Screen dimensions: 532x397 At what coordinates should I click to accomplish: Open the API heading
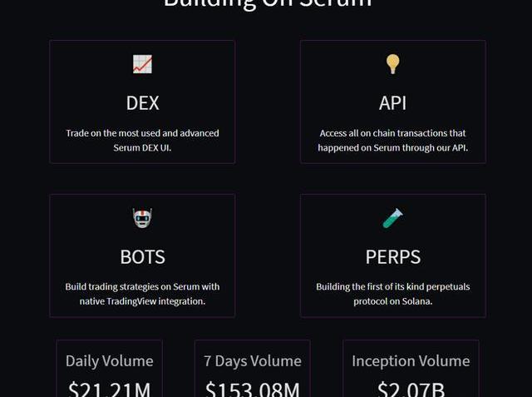[392, 103]
